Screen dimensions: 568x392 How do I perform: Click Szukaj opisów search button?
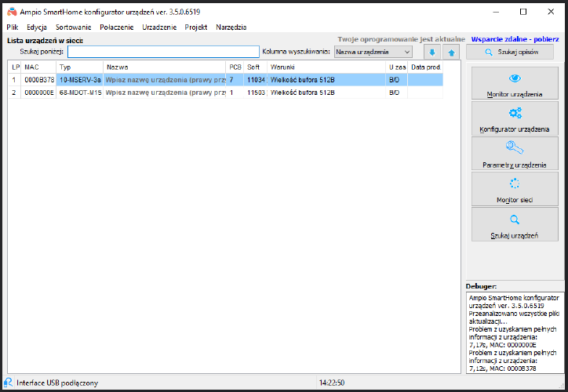click(x=510, y=52)
